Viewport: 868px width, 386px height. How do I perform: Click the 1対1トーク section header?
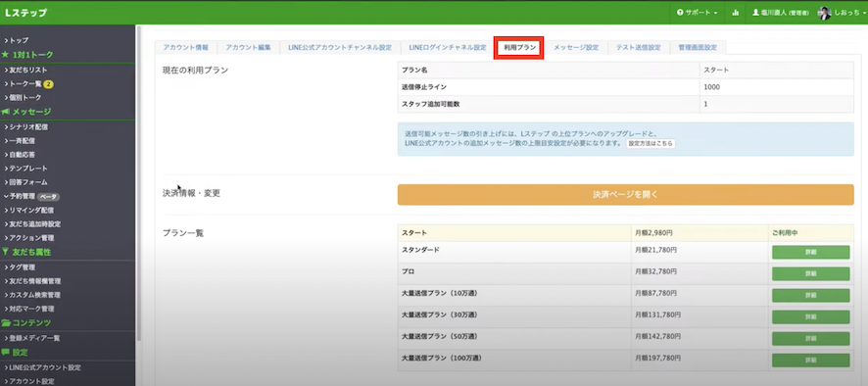(27, 55)
